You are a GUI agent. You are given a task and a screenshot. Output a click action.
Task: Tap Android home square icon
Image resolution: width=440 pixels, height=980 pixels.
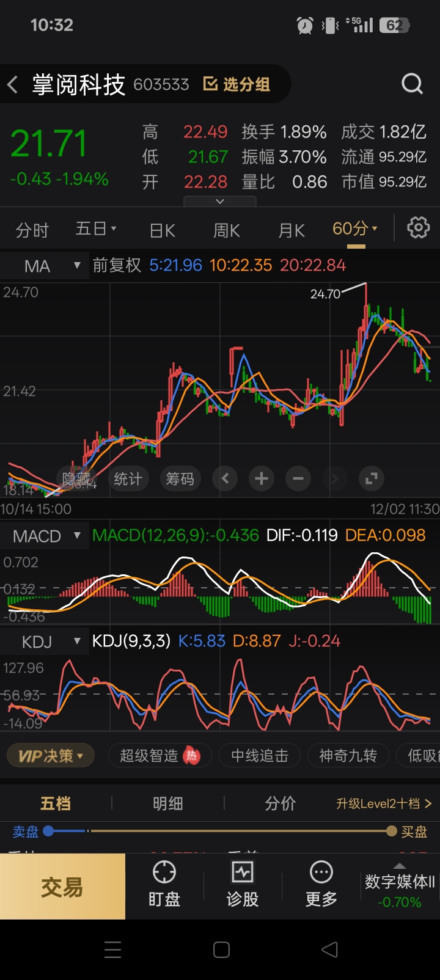tap(221, 949)
